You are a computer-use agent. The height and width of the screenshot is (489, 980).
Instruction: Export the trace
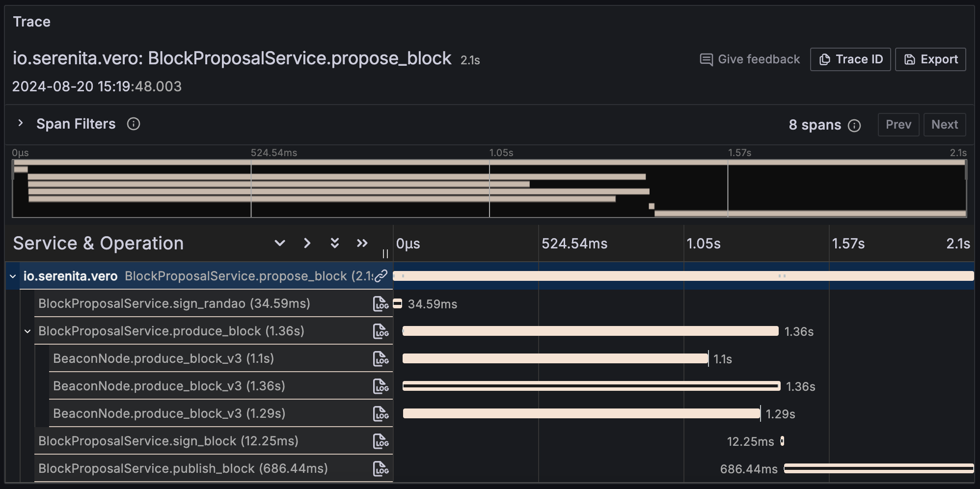pyautogui.click(x=930, y=59)
